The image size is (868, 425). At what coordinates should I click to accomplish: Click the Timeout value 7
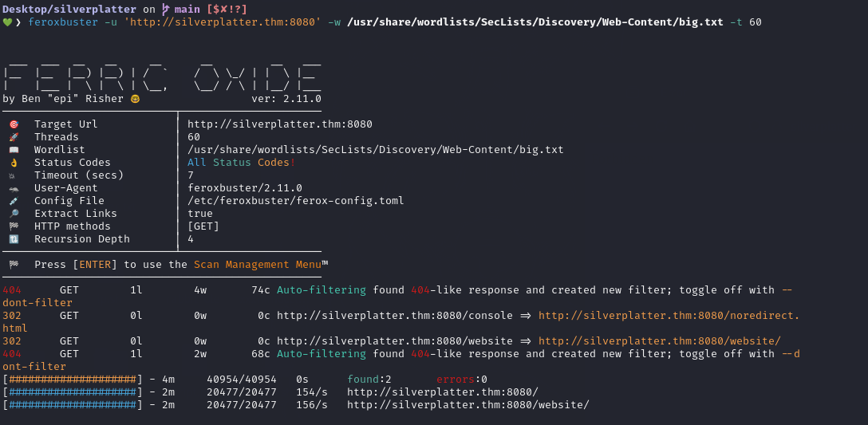[x=191, y=175]
